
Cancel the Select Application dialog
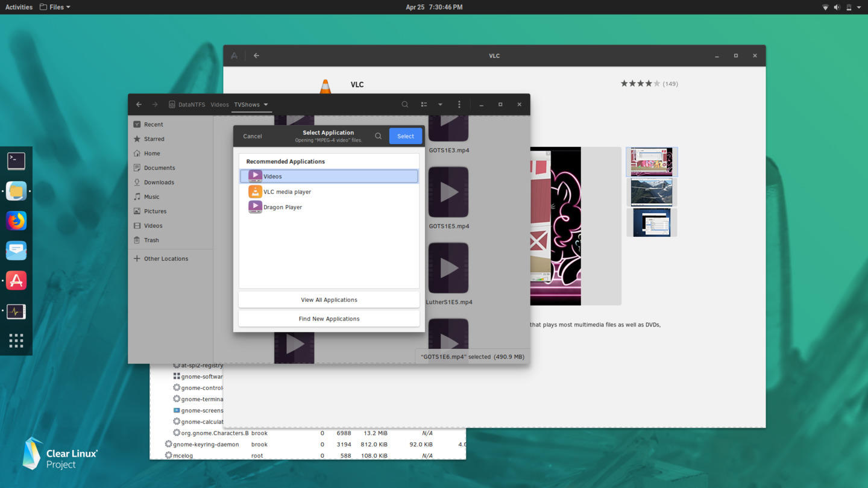point(253,136)
